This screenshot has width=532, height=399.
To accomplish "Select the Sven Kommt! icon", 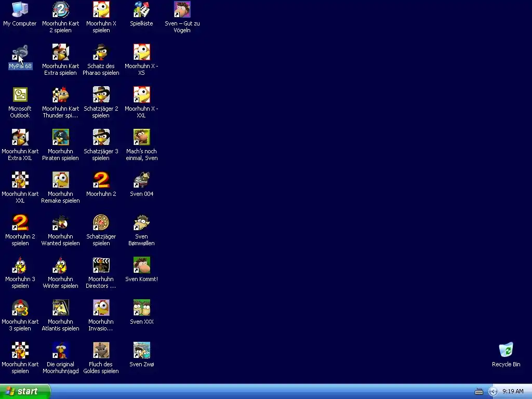I will 141,265.
